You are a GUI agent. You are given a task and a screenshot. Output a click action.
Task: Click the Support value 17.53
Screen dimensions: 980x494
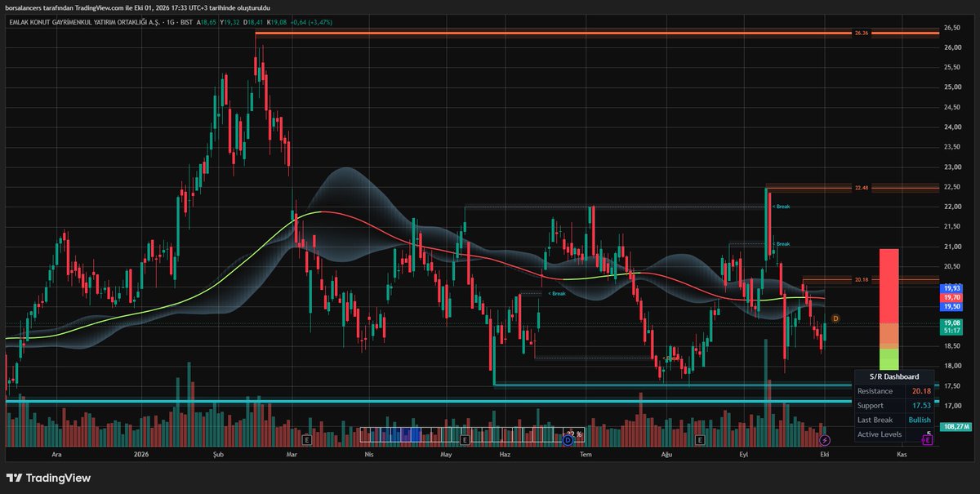click(x=920, y=406)
